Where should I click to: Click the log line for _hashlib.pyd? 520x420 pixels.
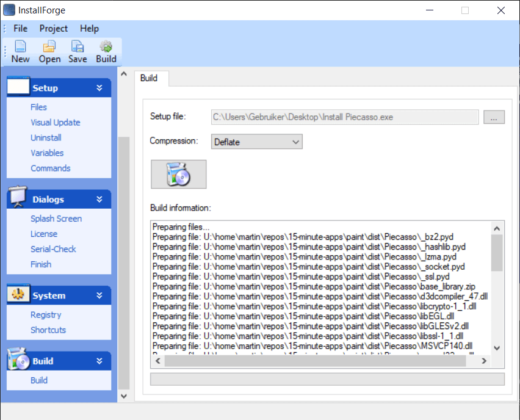309,247
